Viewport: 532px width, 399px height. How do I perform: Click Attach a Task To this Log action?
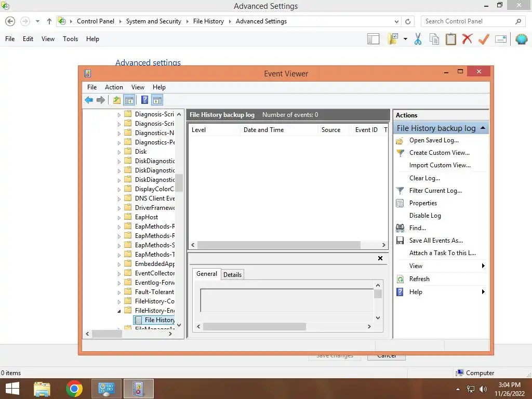[443, 253]
